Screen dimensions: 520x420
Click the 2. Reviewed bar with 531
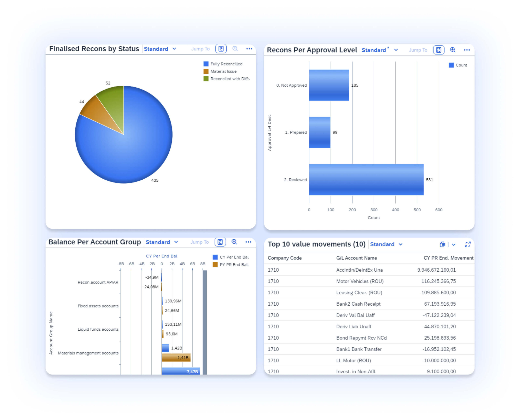[x=366, y=180]
